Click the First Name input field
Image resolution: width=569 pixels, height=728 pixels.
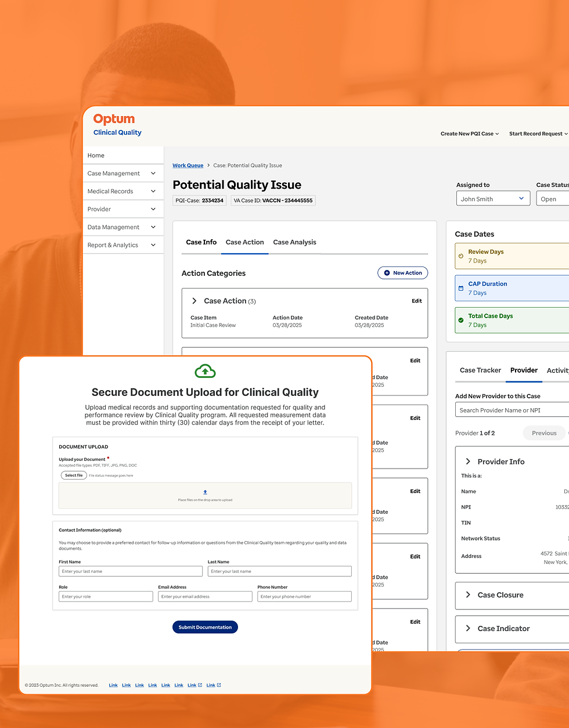click(x=130, y=571)
